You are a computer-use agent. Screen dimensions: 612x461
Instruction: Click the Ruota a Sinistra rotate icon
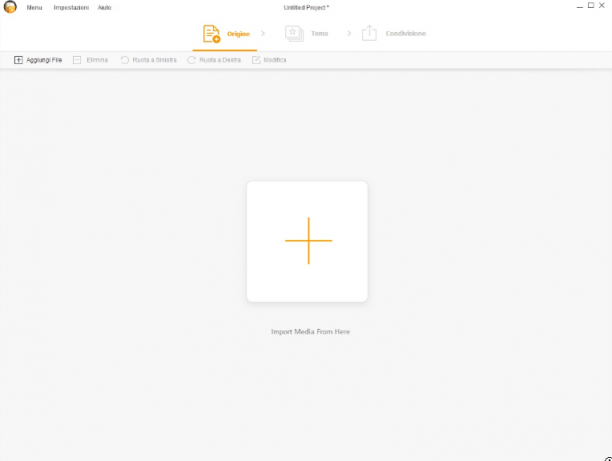click(x=125, y=60)
